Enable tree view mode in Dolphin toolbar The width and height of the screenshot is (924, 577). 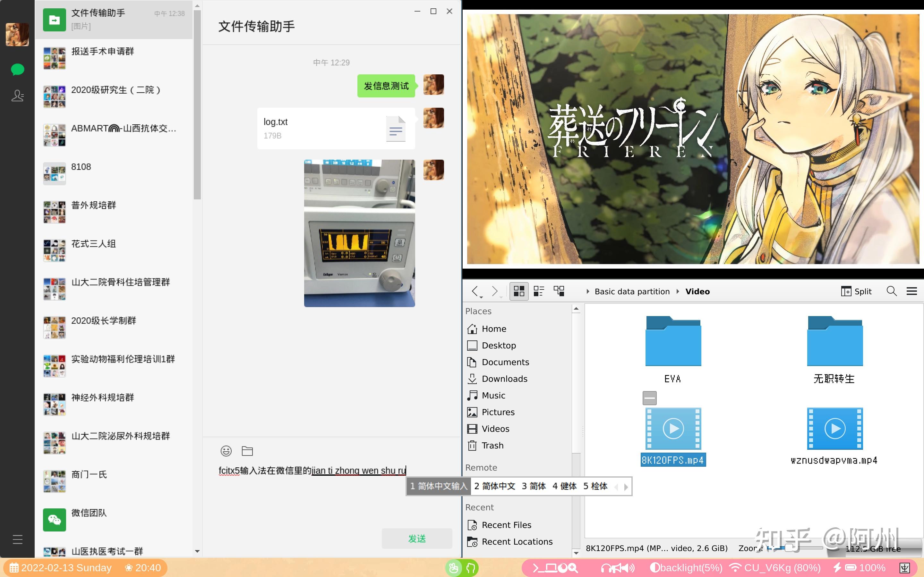coord(559,291)
